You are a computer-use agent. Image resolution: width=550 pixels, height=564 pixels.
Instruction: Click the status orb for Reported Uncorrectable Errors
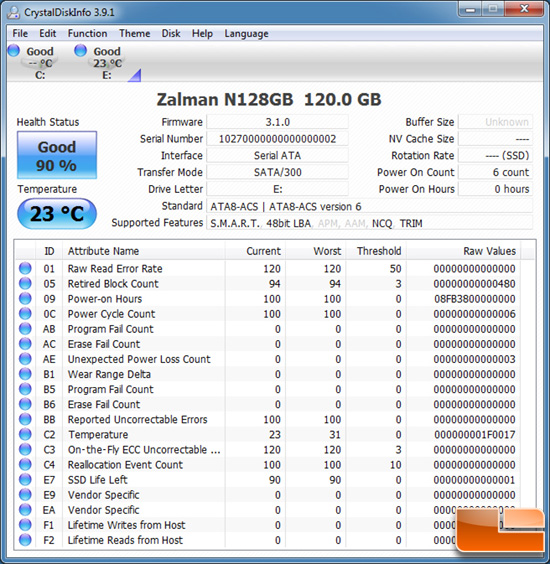(25, 419)
